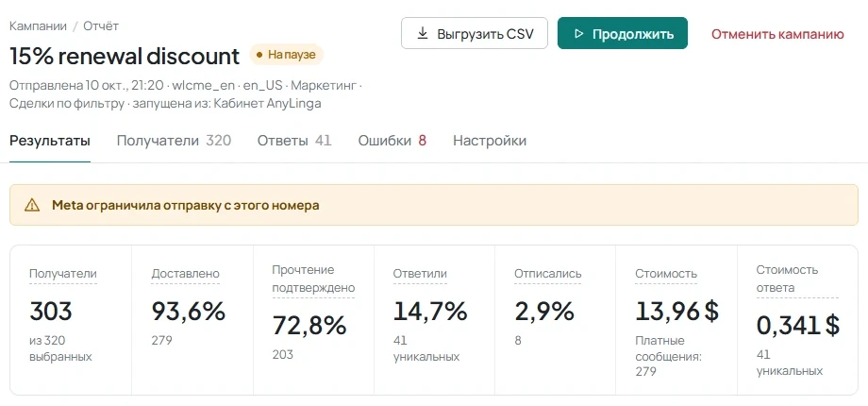Click the Стоимость metric label

[x=666, y=274]
